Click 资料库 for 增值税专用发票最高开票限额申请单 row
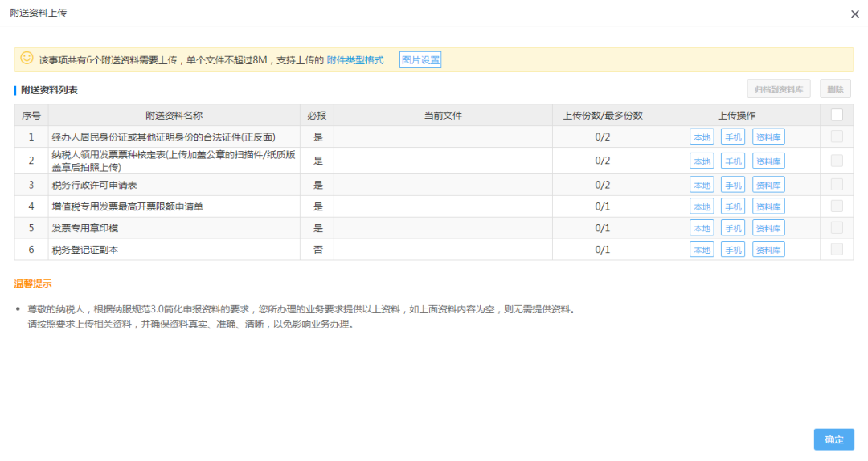868x461 pixels. [768, 206]
